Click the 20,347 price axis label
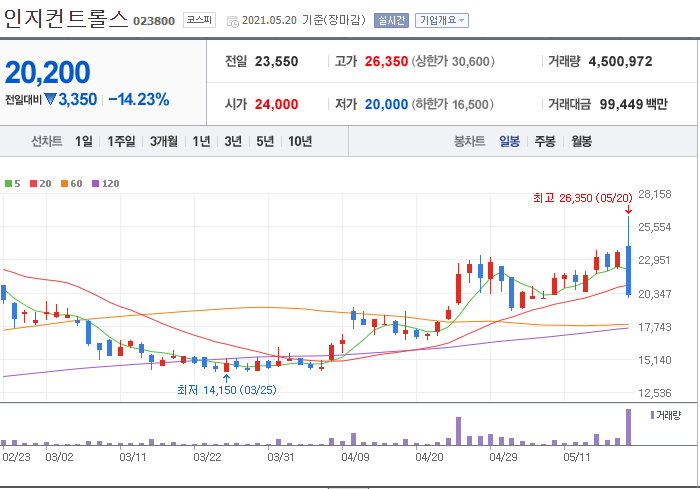Image resolution: width=700 pixels, height=489 pixels. 654,294
